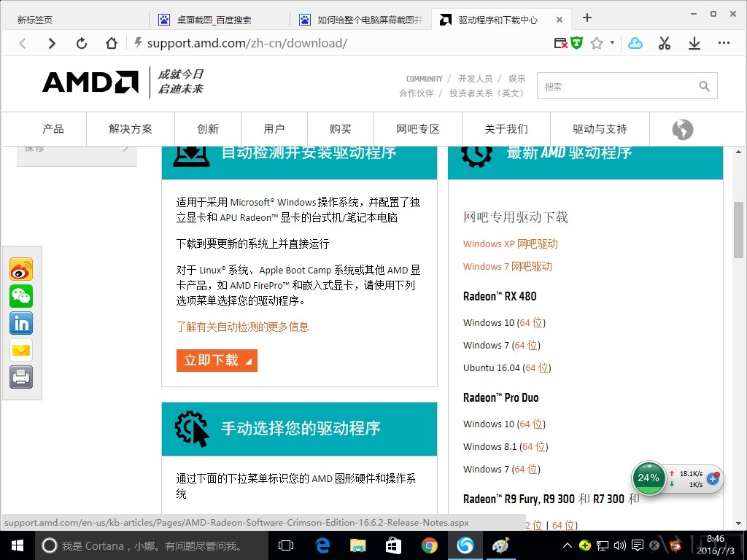The width and height of the screenshot is (747, 560).
Task: Click the search magnifier icon
Action: click(704, 86)
